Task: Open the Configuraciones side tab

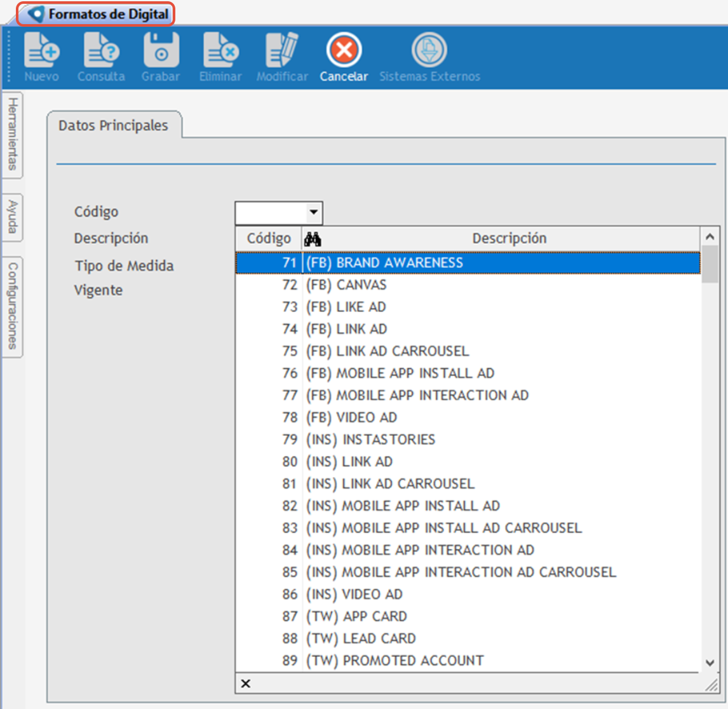Action: coord(13,306)
